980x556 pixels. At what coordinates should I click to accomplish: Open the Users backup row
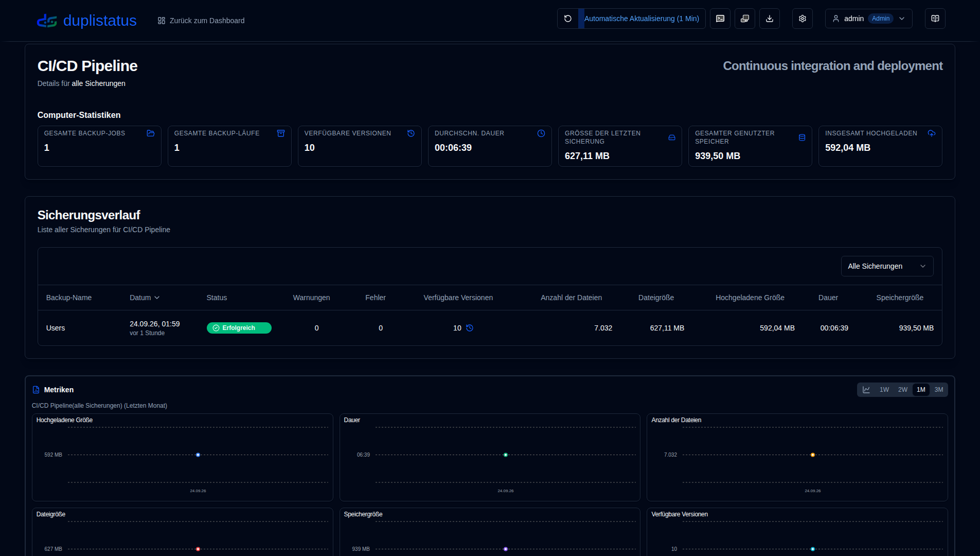(x=490, y=328)
